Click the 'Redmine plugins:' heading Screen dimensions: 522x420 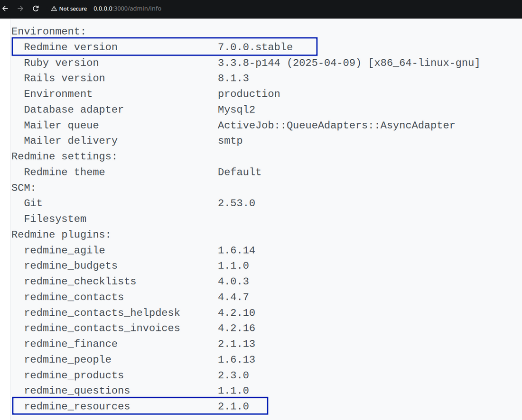(61, 234)
